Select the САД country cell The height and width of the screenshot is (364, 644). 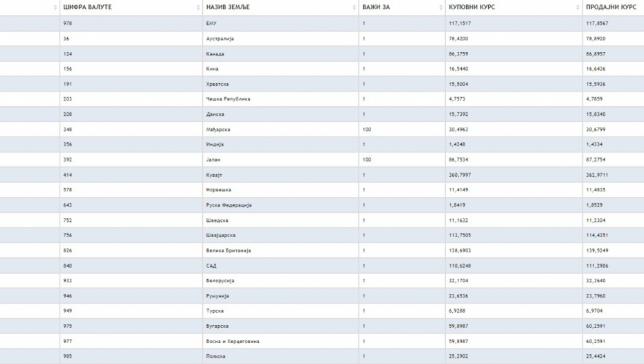coord(212,266)
